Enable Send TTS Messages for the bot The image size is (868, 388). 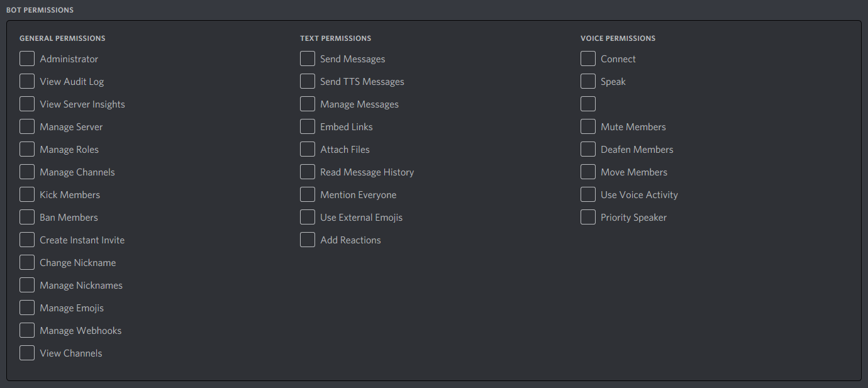[308, 80]
